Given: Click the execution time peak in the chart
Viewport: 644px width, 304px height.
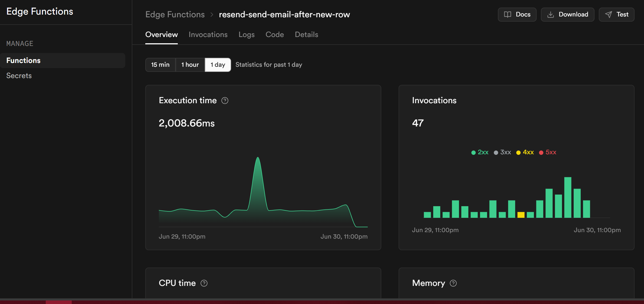Looking at the screenshot, I should coord(258,158).
